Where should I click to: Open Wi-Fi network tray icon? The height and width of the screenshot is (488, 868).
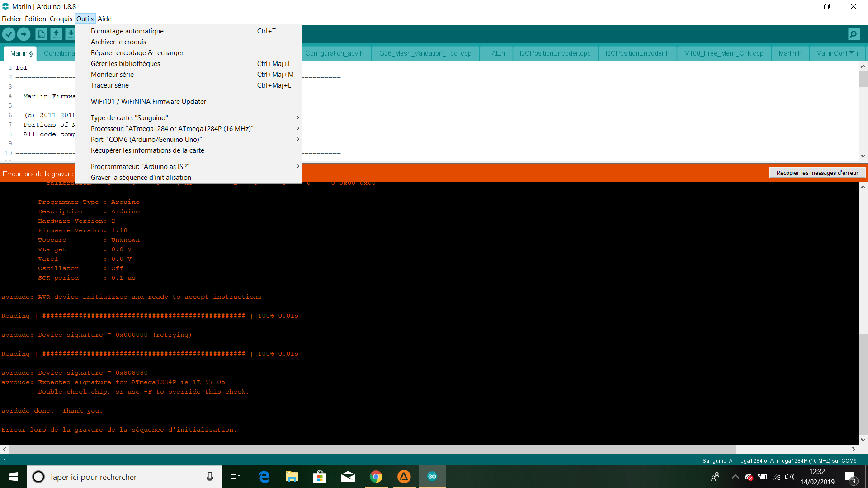(777, 477)
